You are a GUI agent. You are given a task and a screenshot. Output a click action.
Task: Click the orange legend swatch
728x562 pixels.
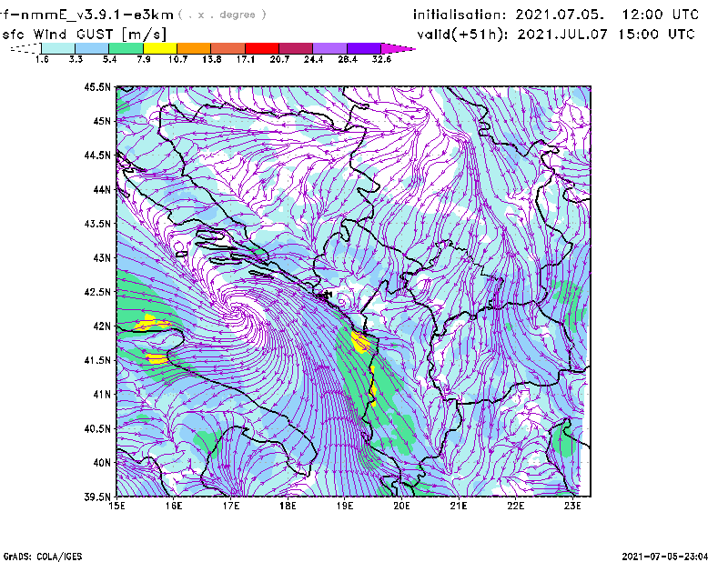194,48
